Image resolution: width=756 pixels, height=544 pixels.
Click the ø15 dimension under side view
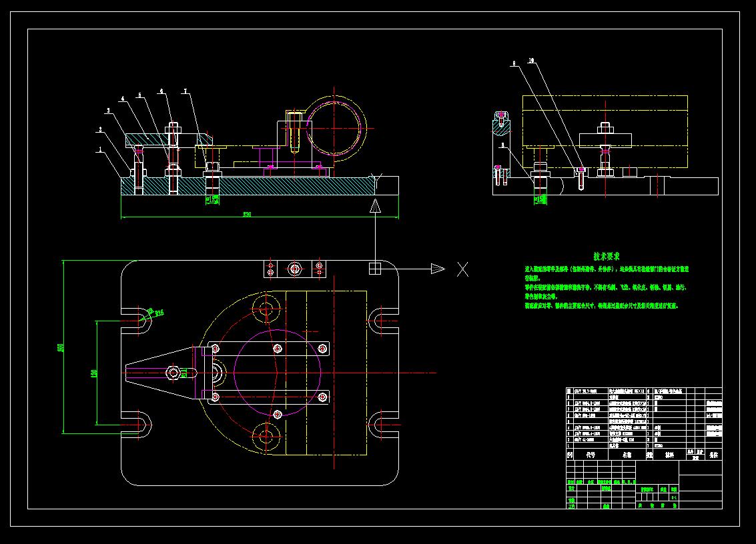click(x=541, y=199)
